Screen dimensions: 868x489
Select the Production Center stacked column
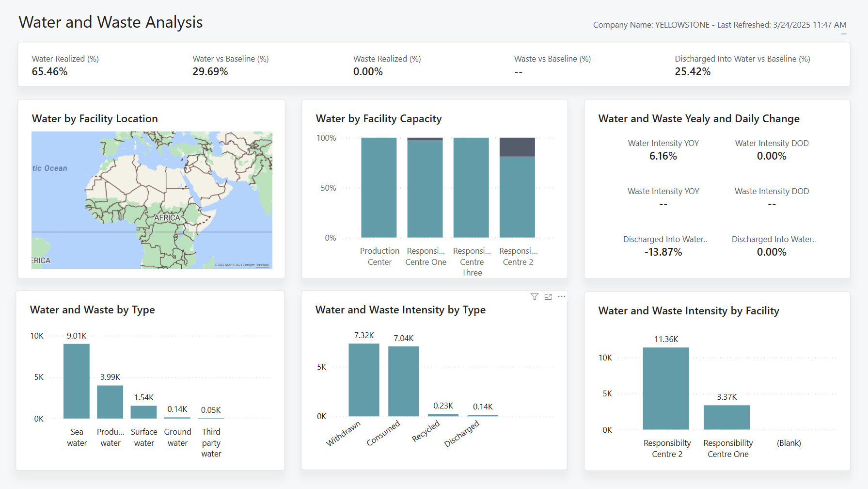tap(379, 187)
